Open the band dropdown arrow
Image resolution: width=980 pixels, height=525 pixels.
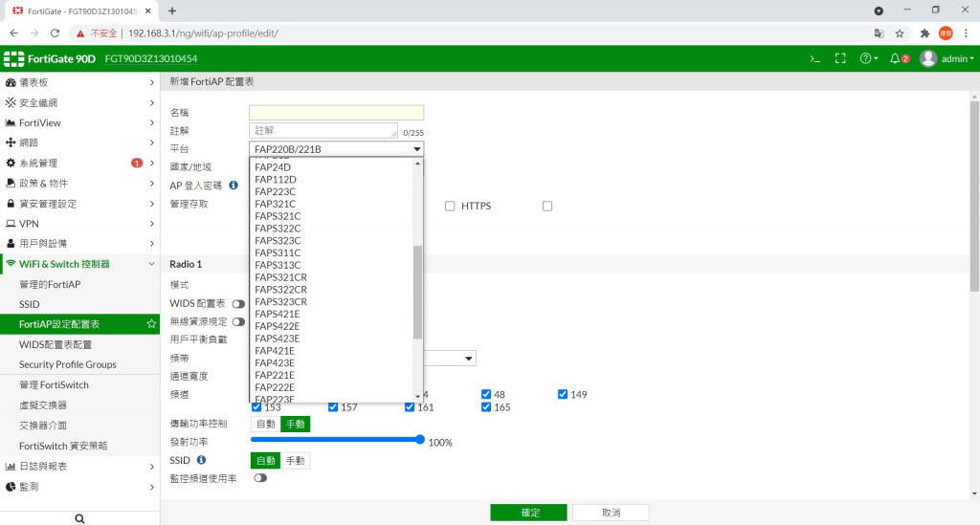click(468, 359)
